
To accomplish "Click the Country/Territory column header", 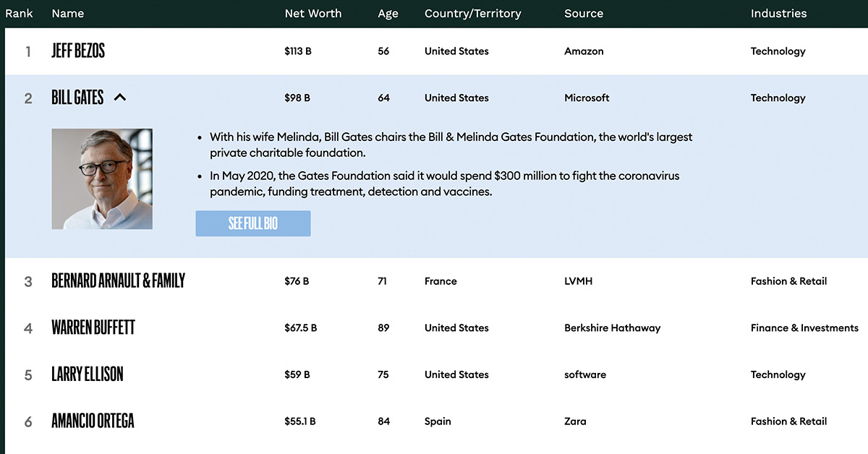I will (x=472, y=13).
